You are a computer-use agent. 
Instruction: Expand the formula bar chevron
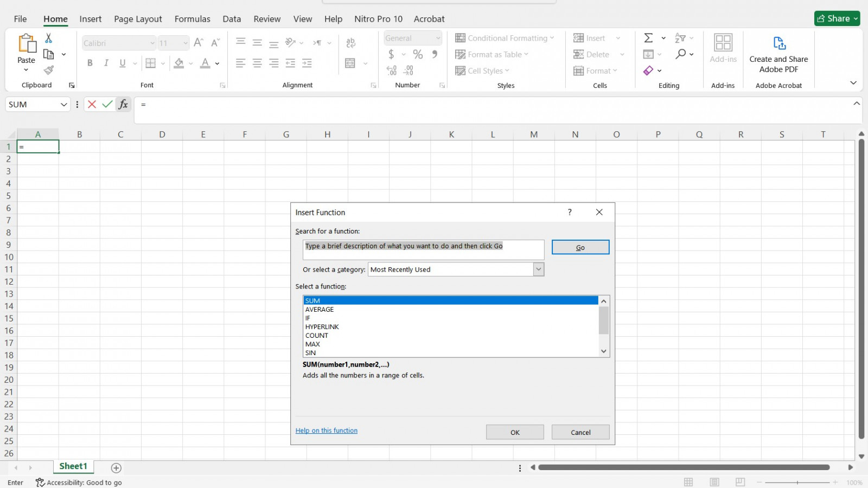point(857,103)
